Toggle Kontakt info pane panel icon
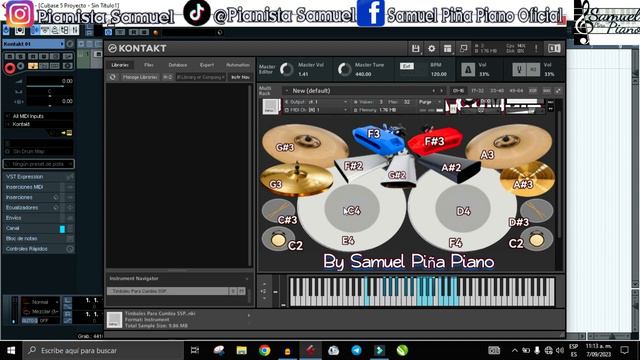 click(554, 49)
